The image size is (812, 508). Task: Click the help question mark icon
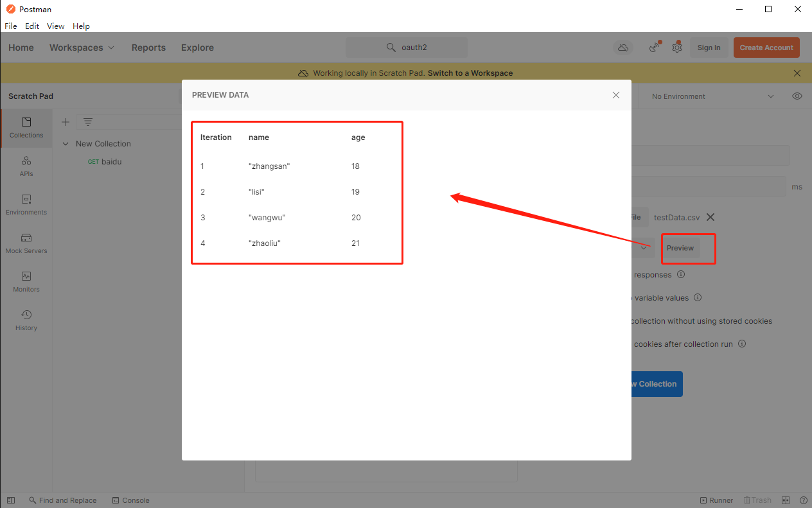tap(803, 500)
